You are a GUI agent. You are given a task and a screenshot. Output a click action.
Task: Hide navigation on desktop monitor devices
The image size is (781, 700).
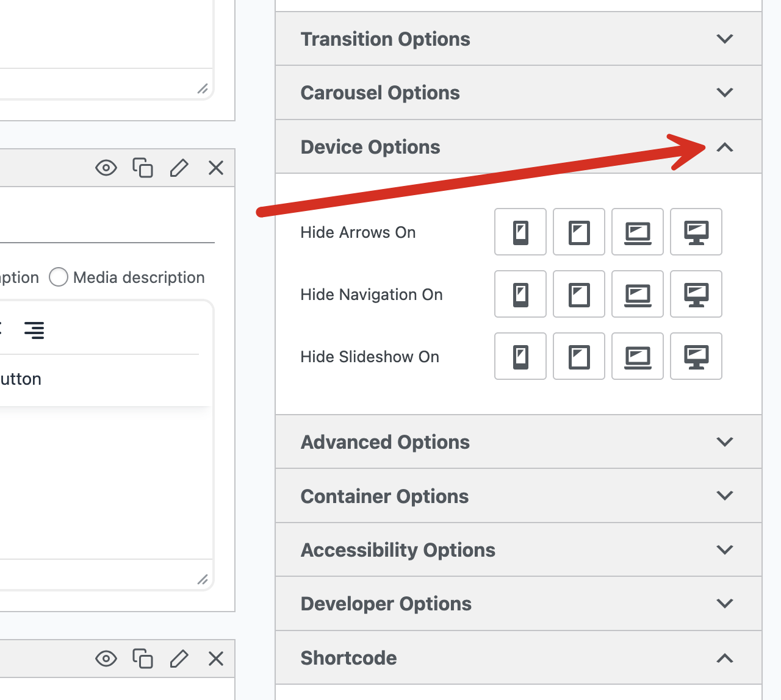pos(696,295)
